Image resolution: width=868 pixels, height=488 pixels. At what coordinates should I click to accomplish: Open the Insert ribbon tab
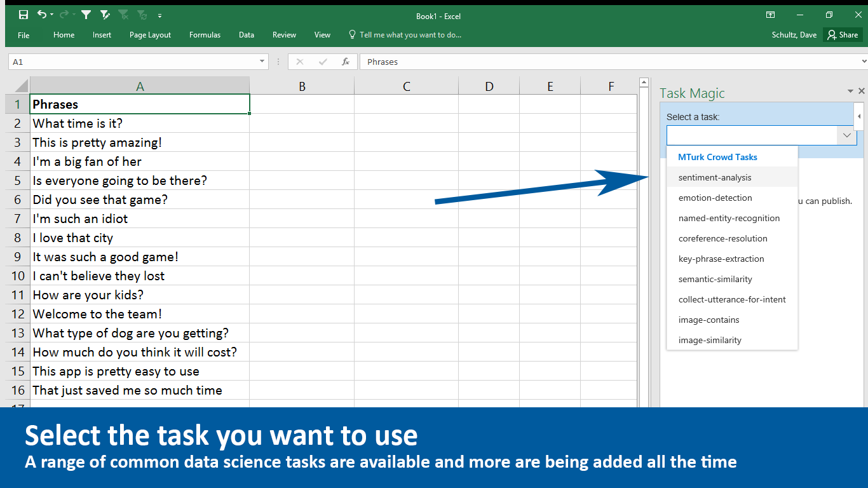pos(102,35)
